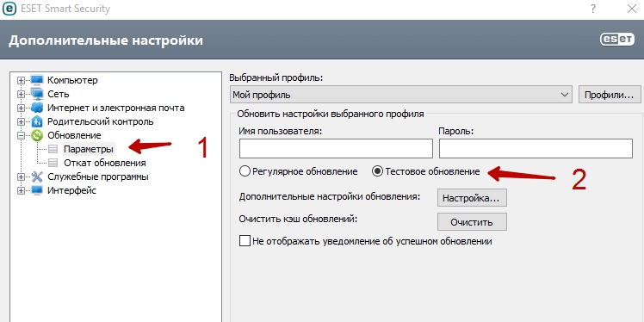Viewport: 644px width, 322px height.
Task: Select Откат обновления in the tree
Action: pos(105,163)
